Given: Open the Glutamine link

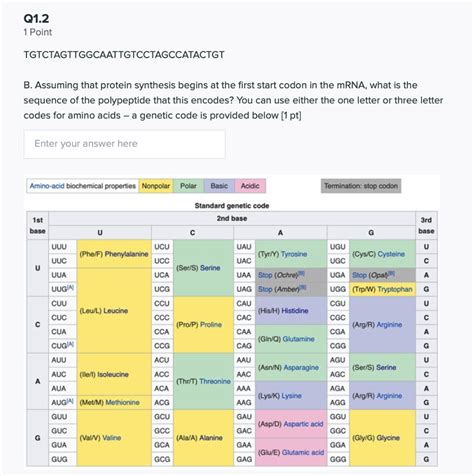Looking at the screenshot, I should (x=298, y=339).
